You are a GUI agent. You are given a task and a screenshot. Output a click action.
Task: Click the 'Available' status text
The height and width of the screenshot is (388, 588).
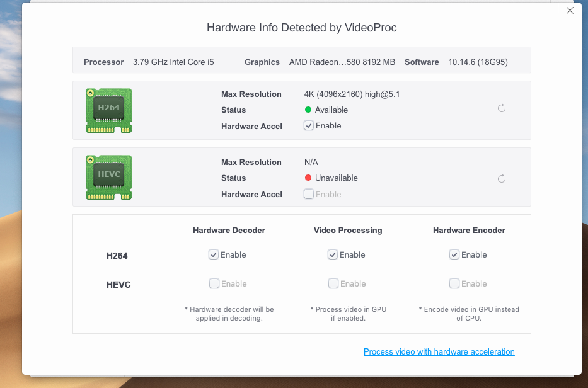331,110
